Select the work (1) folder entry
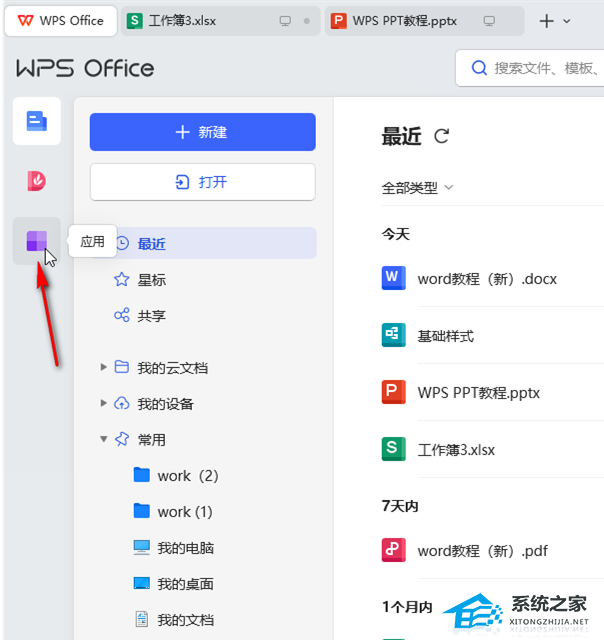This screenshot has height=640, width=604. [185, 511]
